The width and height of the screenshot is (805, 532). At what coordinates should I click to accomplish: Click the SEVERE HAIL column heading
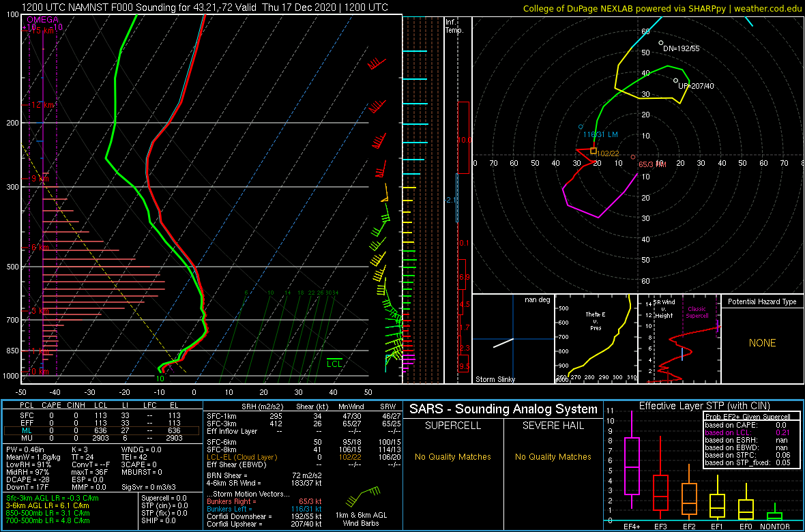(553, 427)
